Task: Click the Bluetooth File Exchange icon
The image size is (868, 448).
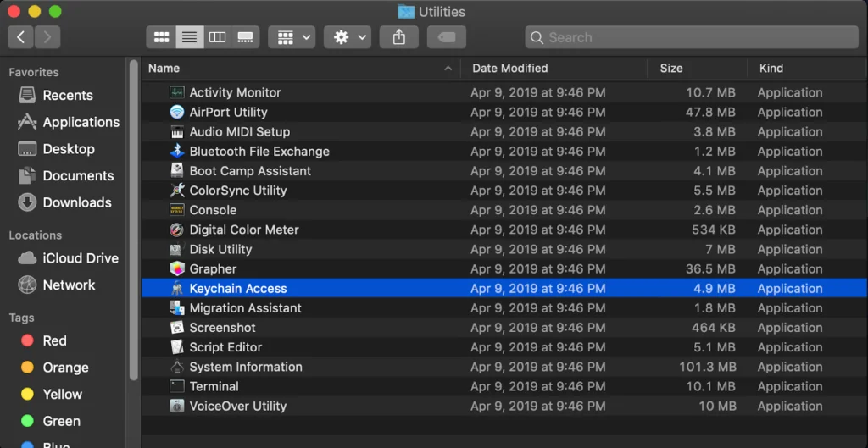Action: click(x=176, y=152)
